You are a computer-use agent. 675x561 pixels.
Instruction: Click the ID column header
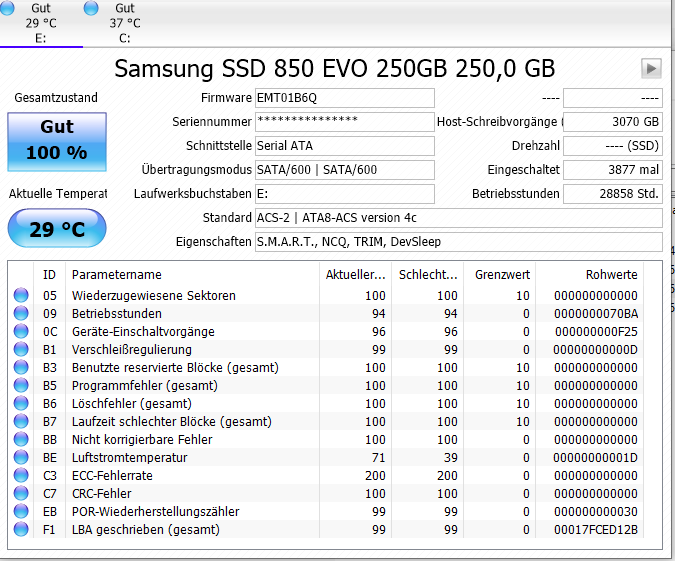click(x=50, y=275)
